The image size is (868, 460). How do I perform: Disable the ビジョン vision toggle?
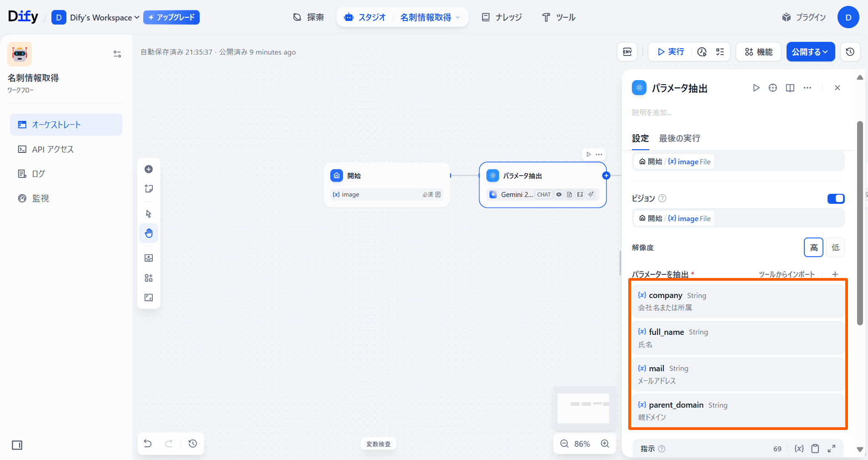[x=836, y=198]
